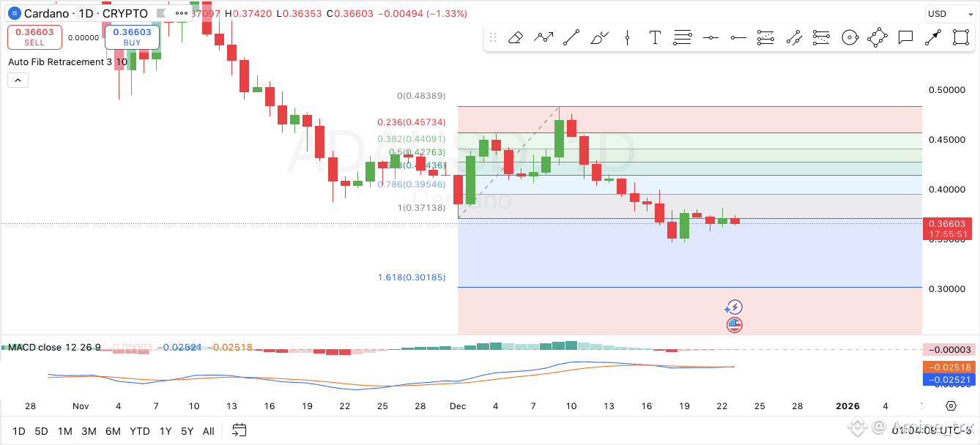
Task: Click the SELL 0.36603 button
Action: tap(34, 37)
